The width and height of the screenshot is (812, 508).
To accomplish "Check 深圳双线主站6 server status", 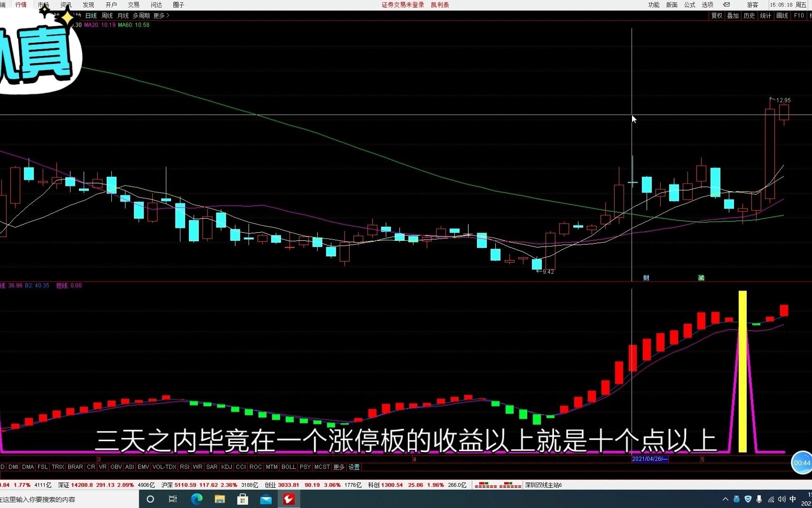I will (543, 485).
